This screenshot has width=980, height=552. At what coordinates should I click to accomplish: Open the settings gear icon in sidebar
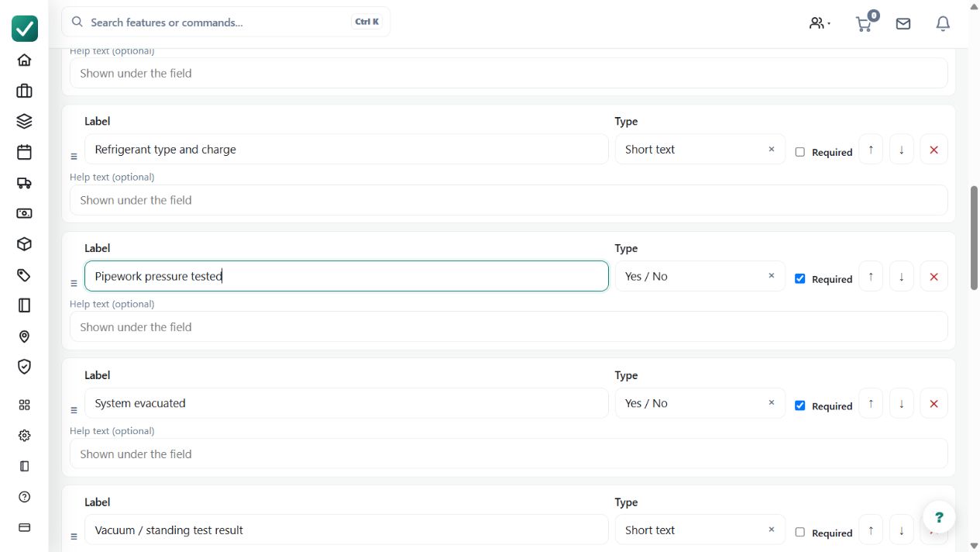click(24, 436)
